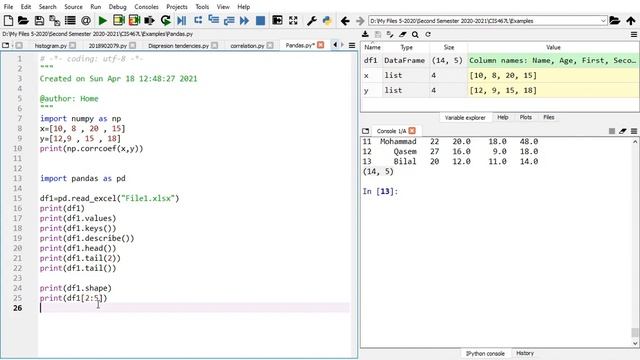
Task: Re-run the last script icon
Action: tap(166, 20)
